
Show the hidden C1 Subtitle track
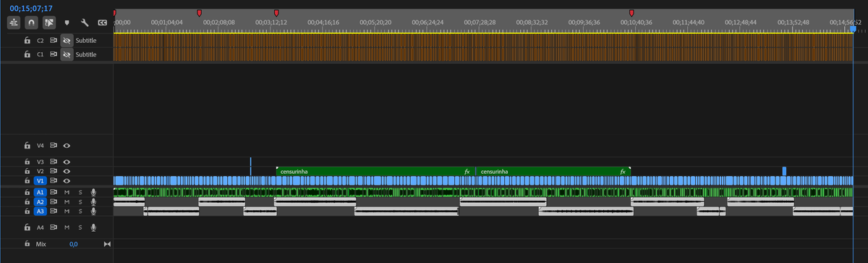67,54
